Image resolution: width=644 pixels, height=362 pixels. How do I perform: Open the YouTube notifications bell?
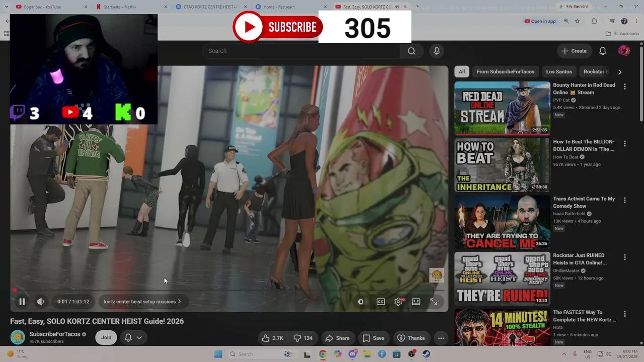603,51
